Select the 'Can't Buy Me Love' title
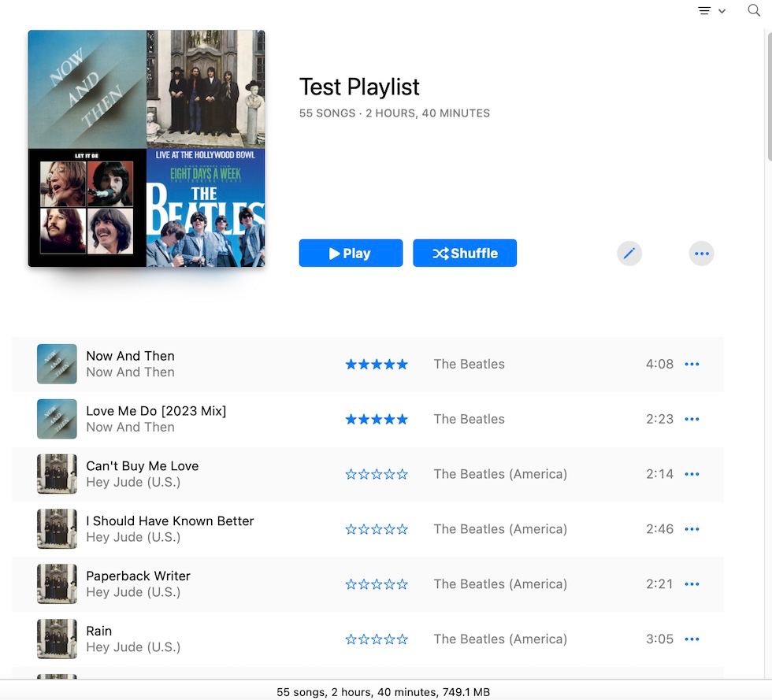 pos(143,466)
